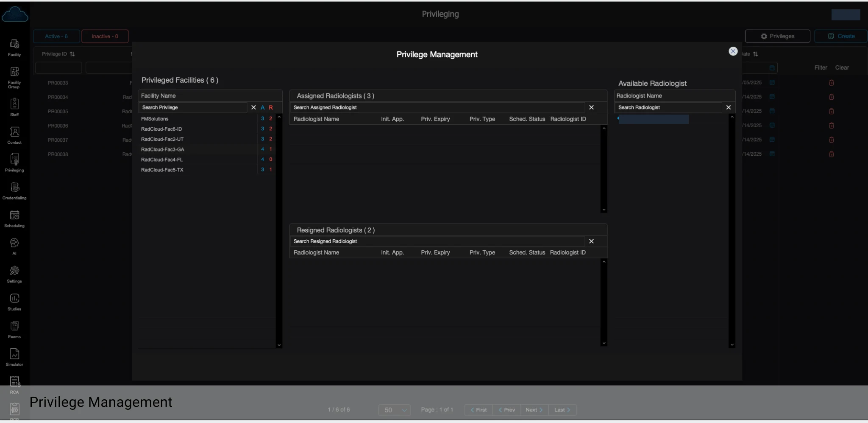868x423 pixels.
Task: Delete privilege row PR00033 trash icon
Action: pyautogui.click(x=831, y=83)
